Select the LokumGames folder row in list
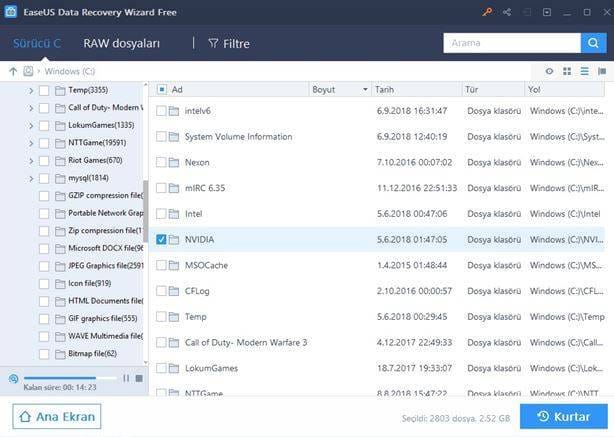Viewport: 614px width, 437px height. [378, 368]
